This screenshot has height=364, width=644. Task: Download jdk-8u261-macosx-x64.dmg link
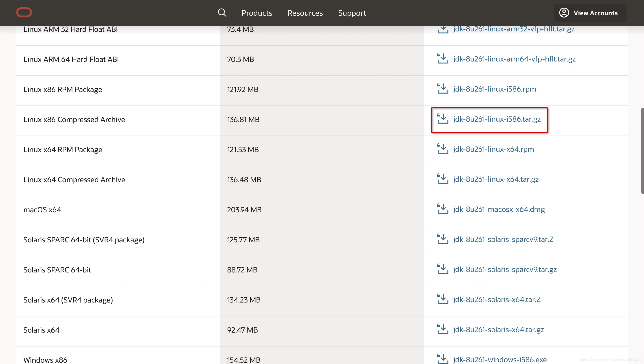(x=499, y=209)
